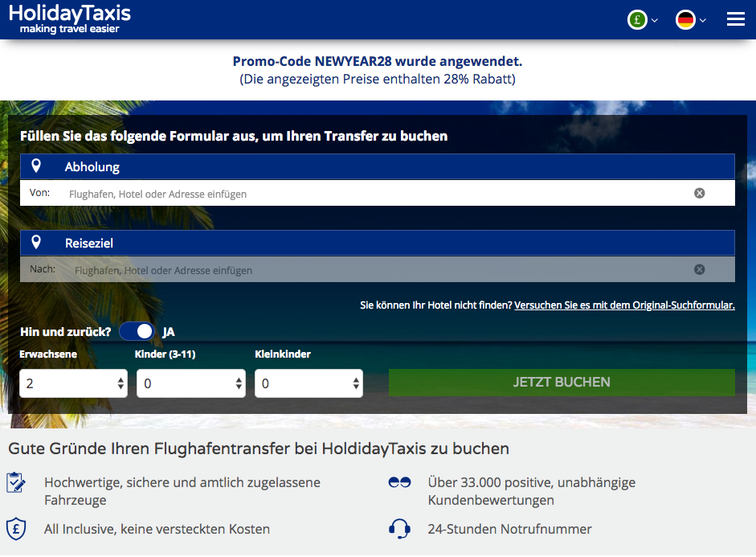
Task: Clear the Nach destination field
Action: click(x=699, y=269)
